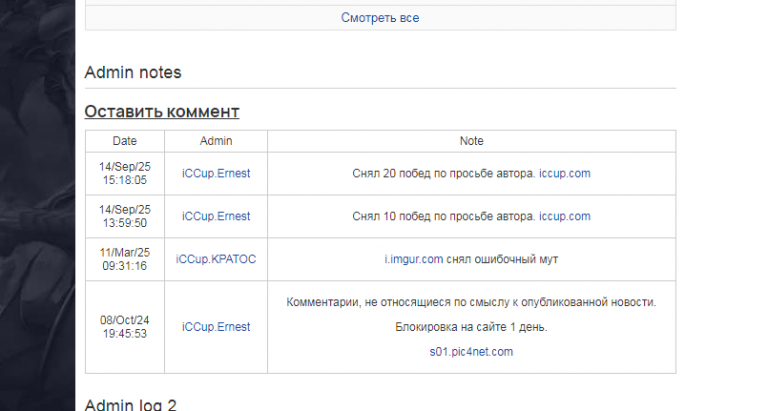Open iCCup.Ernest in 13:59:50 row
Screen dimensions: 768x411
[216, 217]
